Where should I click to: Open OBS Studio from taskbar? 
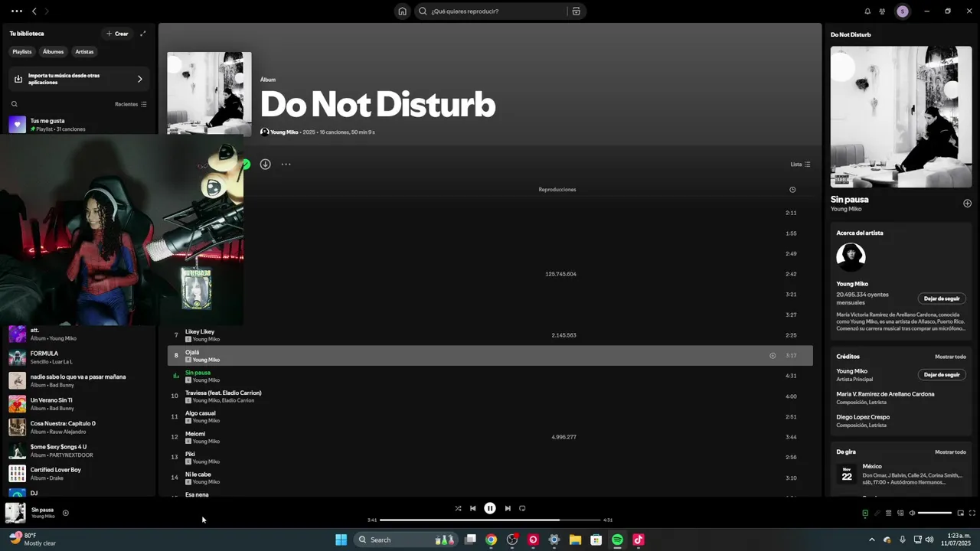click(512, 540)
